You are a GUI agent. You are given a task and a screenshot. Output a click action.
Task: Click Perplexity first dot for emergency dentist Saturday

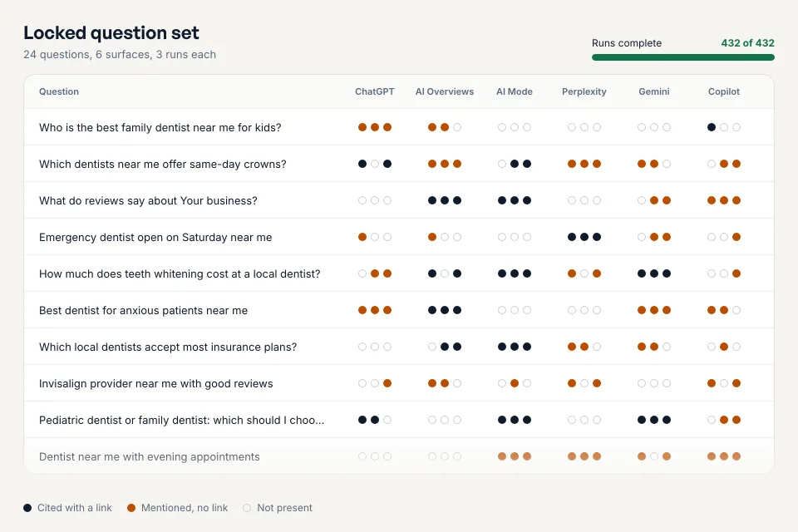point(572,237)
